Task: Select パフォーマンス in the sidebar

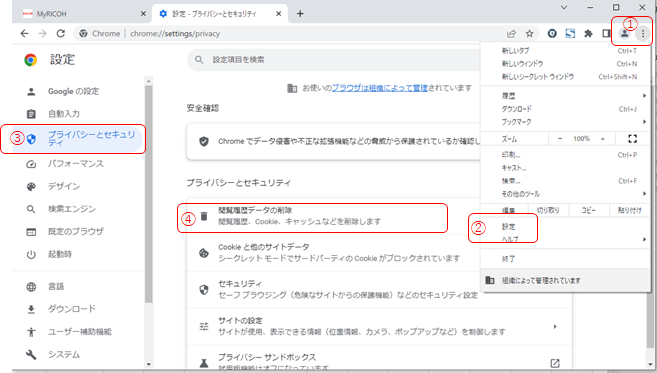Action: coord(75,164)
